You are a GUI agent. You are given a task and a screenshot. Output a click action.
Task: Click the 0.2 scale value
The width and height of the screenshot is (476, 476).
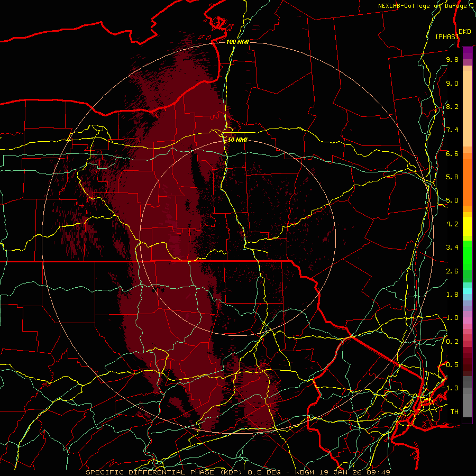coord(452,342)
